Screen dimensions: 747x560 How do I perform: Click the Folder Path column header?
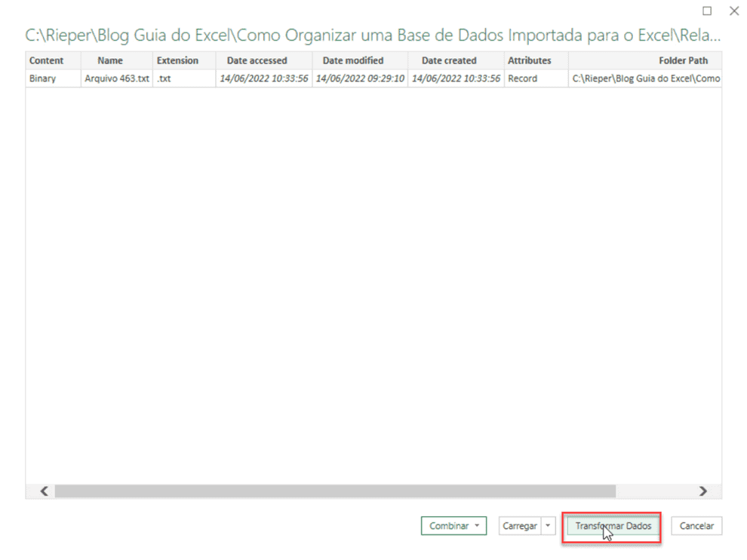pyautogui.click(x=685, y=60)
